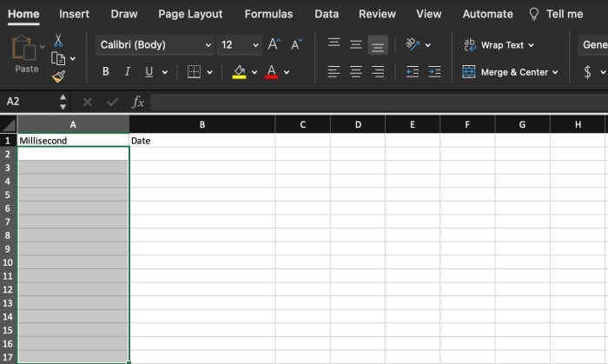608x364 pixels.
Task: Increase indent
Action: click(x=434, y=72)
